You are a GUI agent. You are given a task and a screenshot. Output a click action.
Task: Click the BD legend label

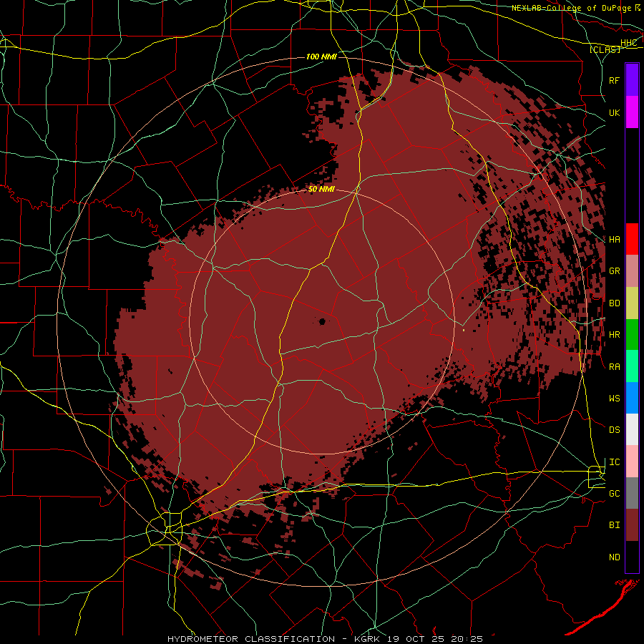pos(615,303)
